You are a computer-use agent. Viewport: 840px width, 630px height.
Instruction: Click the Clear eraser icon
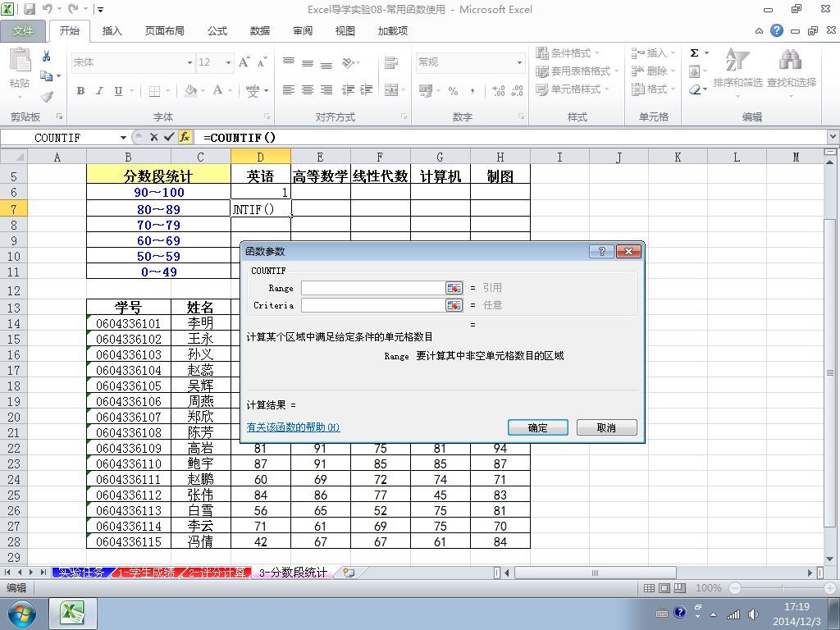point(695,89)
